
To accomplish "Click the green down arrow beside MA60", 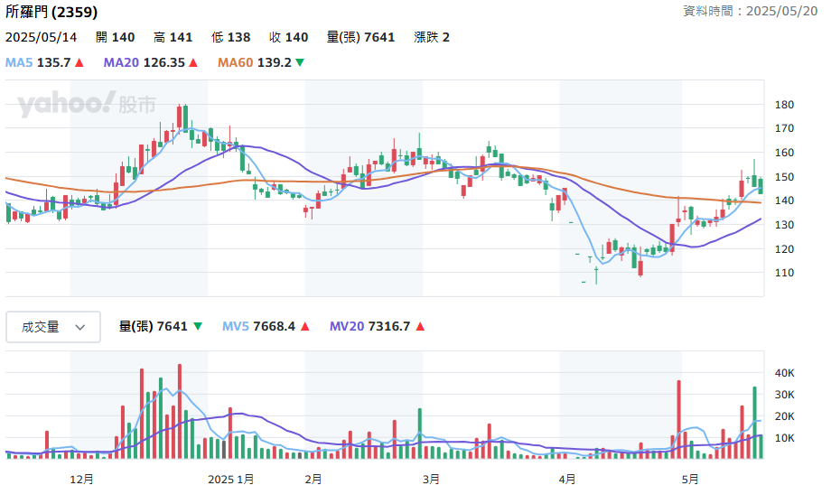I will coord(300,62).
